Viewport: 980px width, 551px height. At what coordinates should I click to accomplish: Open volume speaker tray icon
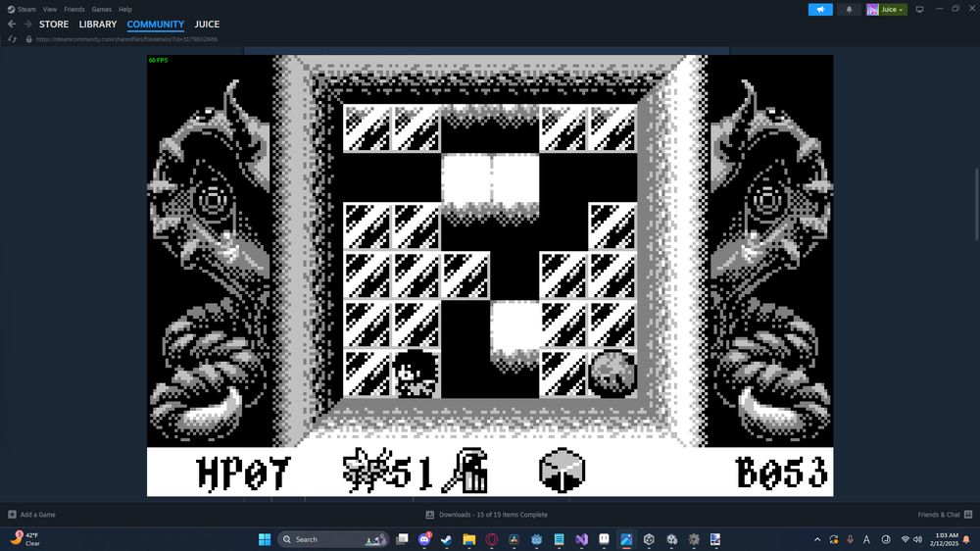[917, 539]
